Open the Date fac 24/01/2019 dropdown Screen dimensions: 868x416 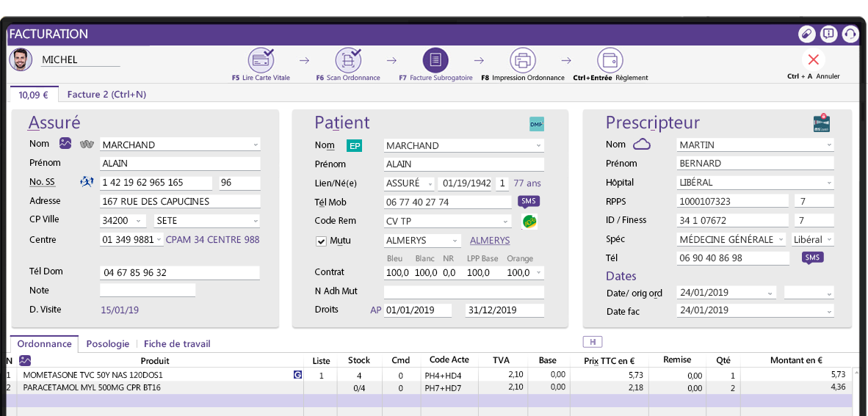coord(828,311)
